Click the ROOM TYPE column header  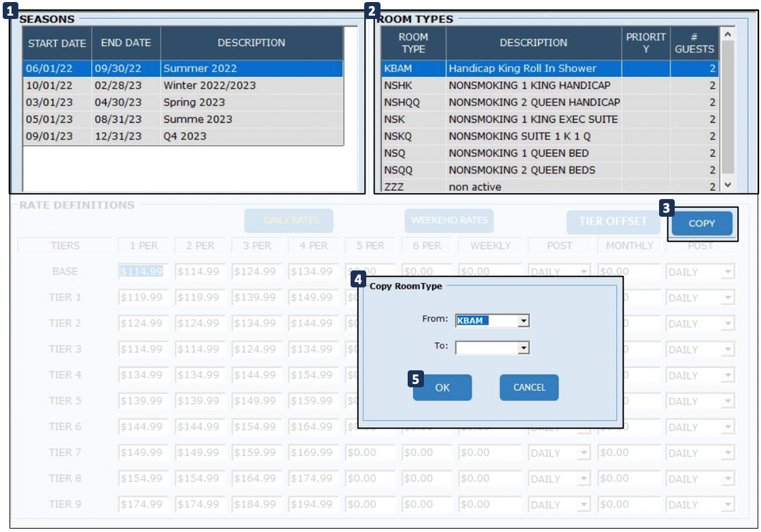point(413,43)
